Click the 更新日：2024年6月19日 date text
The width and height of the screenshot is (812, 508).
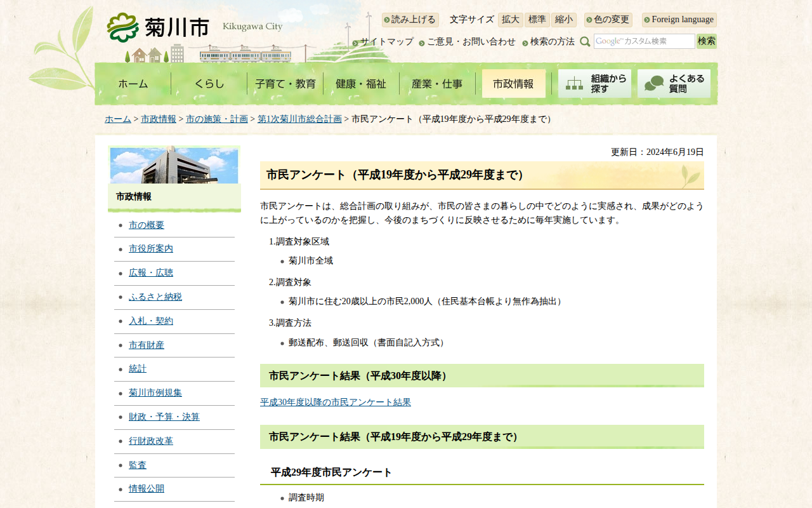657,152
